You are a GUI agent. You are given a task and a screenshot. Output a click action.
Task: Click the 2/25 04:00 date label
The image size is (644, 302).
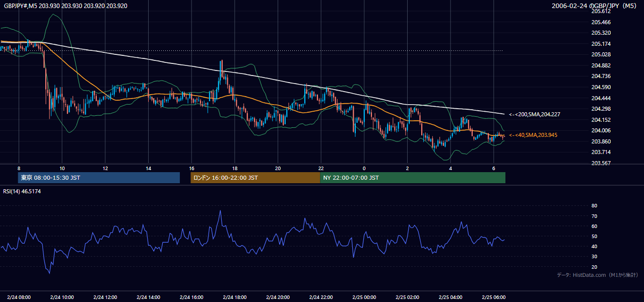pos(451,297)
